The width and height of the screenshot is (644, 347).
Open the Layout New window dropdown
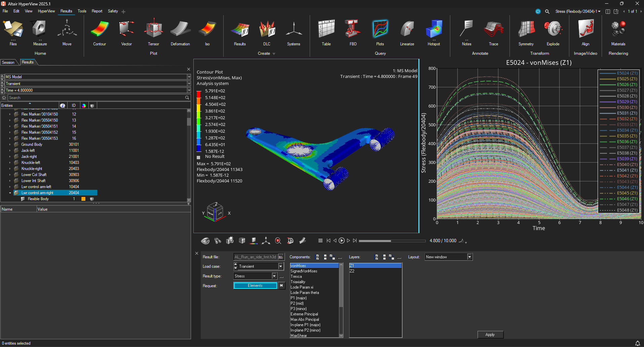tap(469, 257)
